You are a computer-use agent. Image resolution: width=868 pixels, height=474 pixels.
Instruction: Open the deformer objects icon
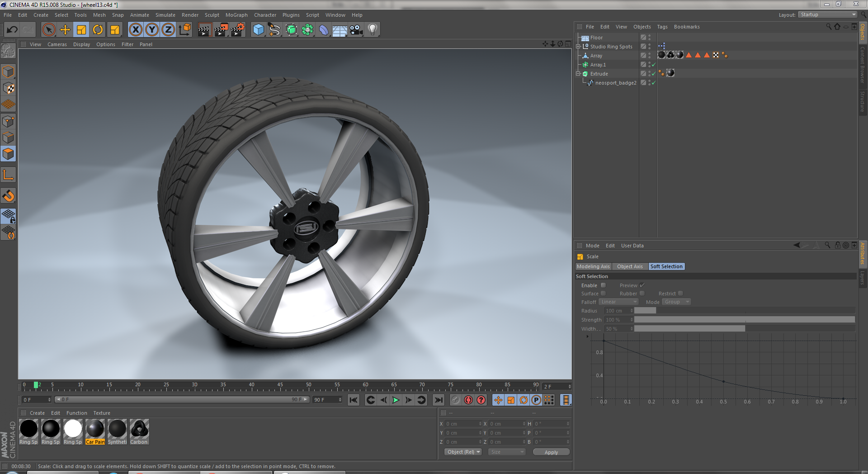pos(324,30)
